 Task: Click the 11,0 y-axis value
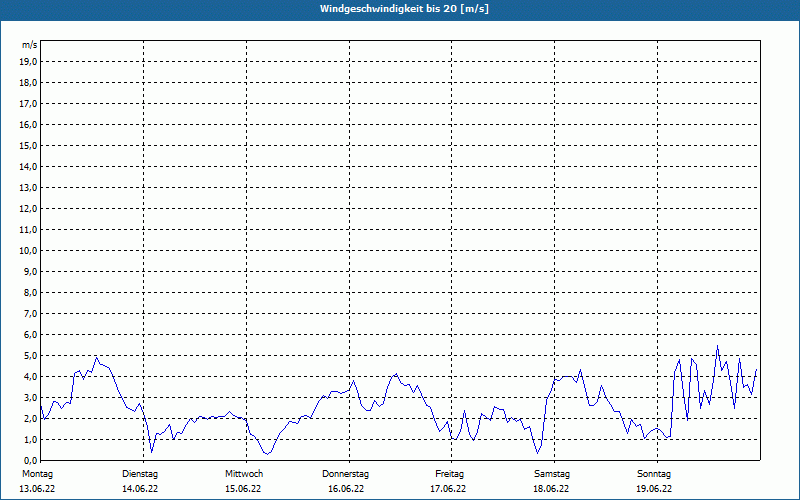point(28,230)
